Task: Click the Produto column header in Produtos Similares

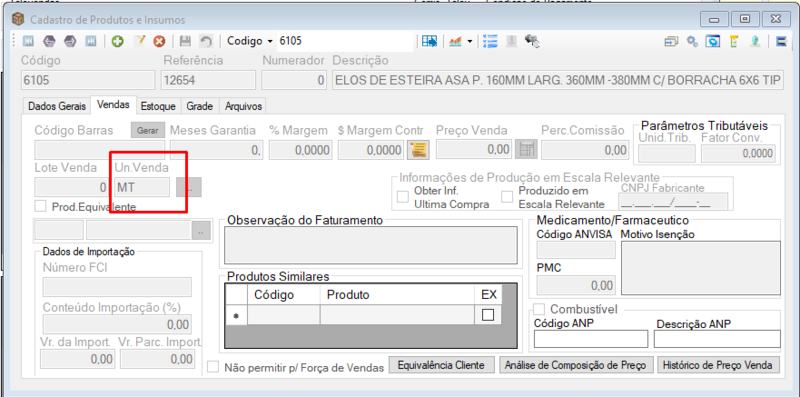Action: coord(398,295)
